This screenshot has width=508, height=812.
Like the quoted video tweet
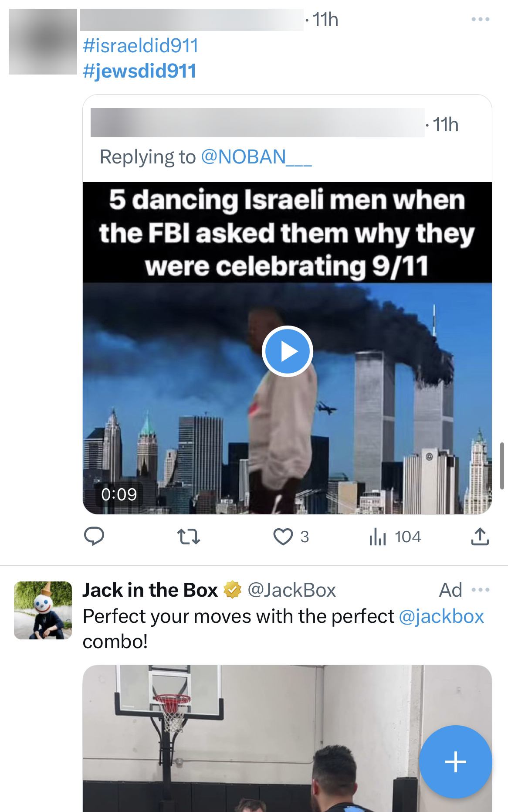283,537
